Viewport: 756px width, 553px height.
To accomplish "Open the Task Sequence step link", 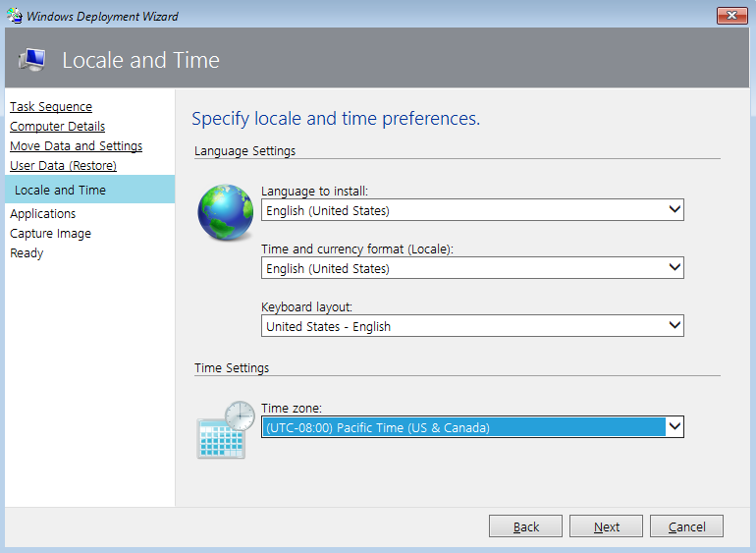I will 51,107.
